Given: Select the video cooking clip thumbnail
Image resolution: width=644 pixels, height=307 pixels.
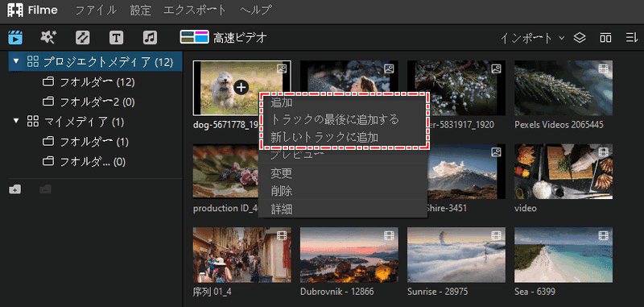Looking at the screenshot, I should point(563,172).
